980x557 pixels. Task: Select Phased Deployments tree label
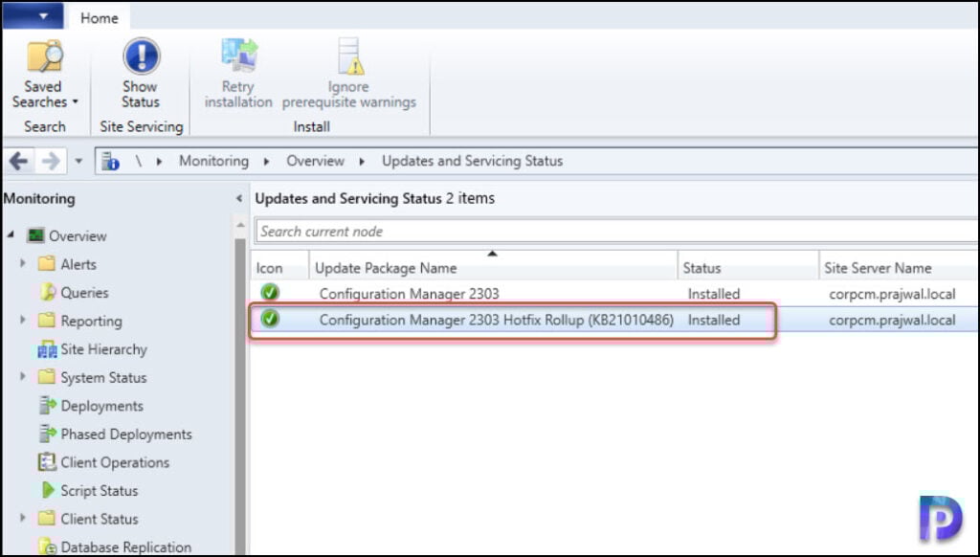click(126, 434)
